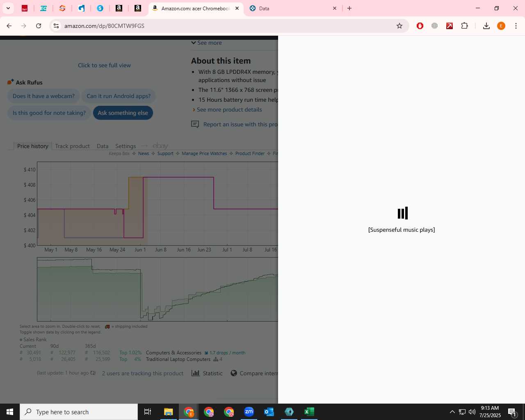Reload the Amazon page

tap(39, 26)
